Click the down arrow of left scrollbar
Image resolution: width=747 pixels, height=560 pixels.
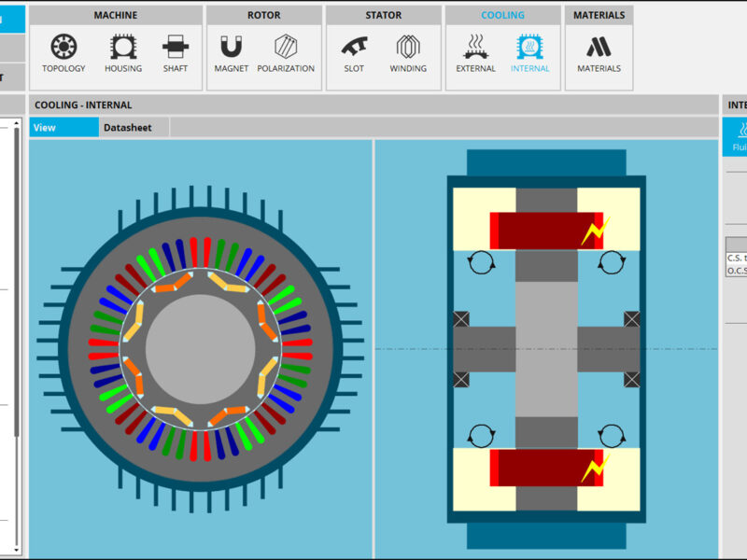[16, 550]
